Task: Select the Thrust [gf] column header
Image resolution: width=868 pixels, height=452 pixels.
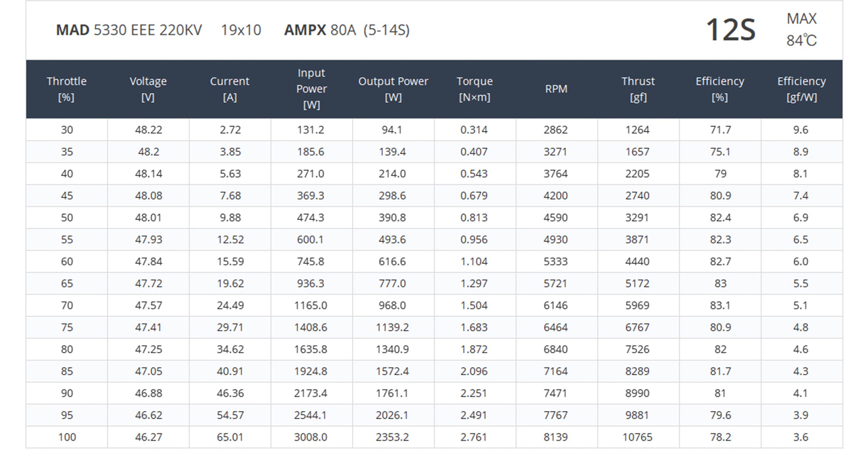Action: [x=638, y=89]
